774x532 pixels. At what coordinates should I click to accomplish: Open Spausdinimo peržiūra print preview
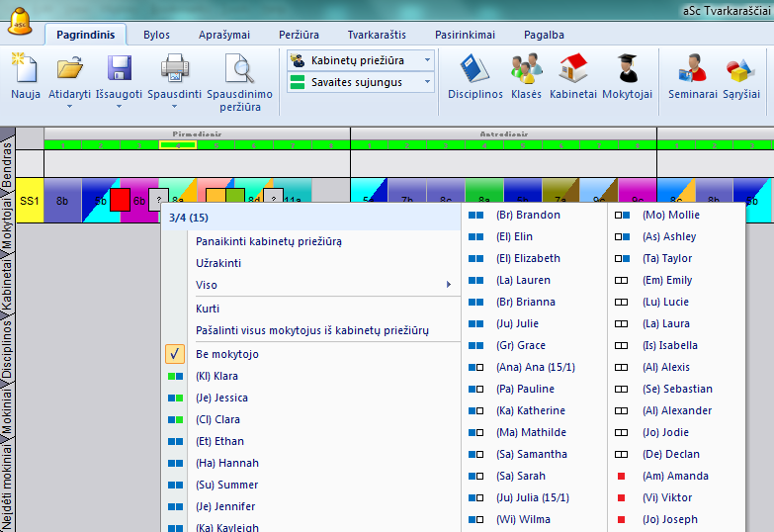point(239,69)
